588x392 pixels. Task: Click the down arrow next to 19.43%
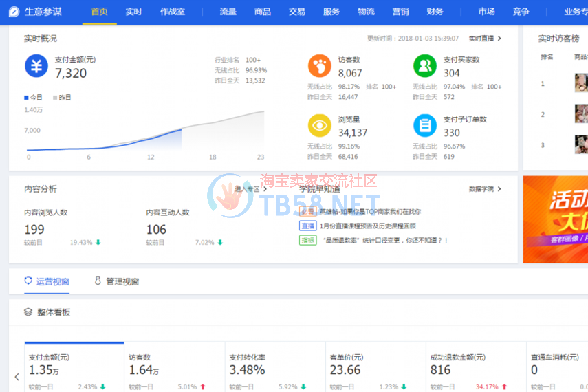[x=98, y=242]
